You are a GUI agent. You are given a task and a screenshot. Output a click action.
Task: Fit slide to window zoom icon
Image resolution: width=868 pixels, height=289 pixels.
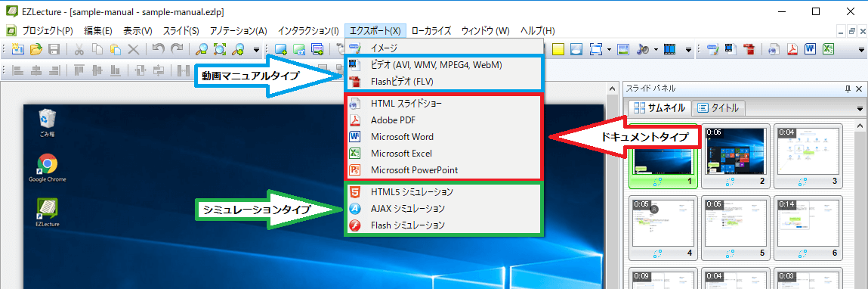coord(221,49)
